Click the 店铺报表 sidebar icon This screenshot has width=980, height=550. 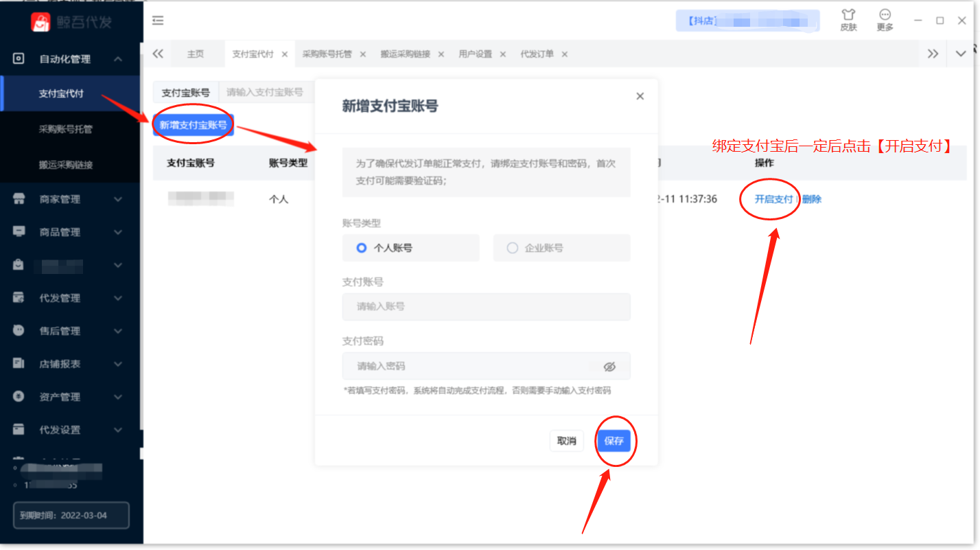click(x=19, y=363)
